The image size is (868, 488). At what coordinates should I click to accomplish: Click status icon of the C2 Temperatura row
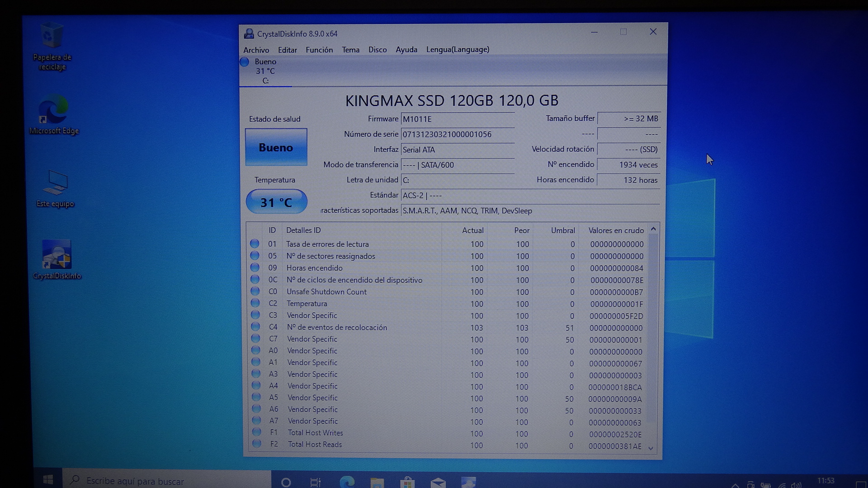click(x=255, y=303)
